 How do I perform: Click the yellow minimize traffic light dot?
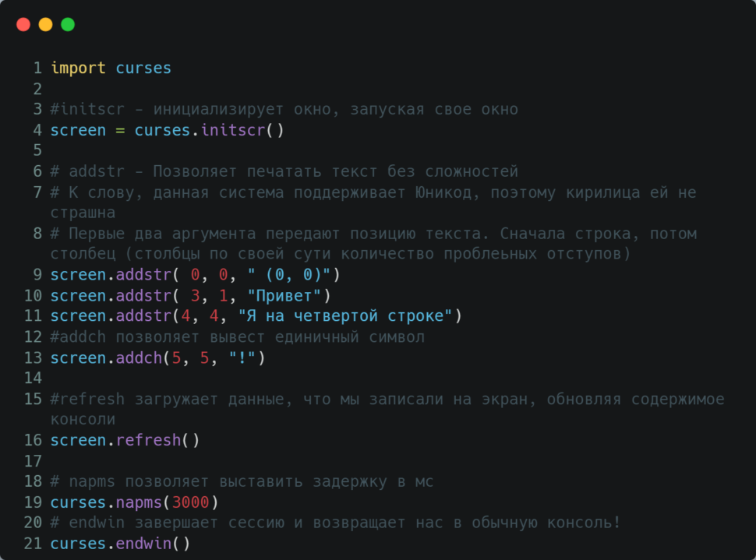click(x=45, y=24)
